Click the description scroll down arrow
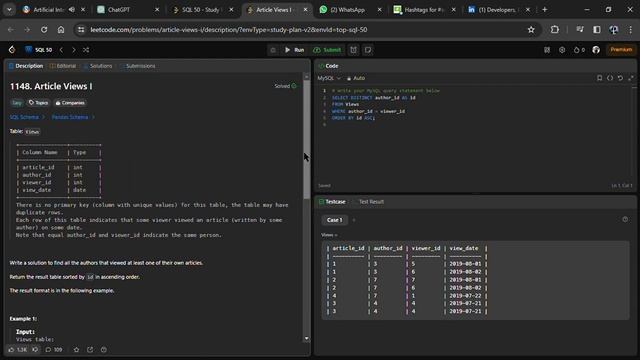The height and width of the screenshot is (360, 640). (x=307, y=338)
